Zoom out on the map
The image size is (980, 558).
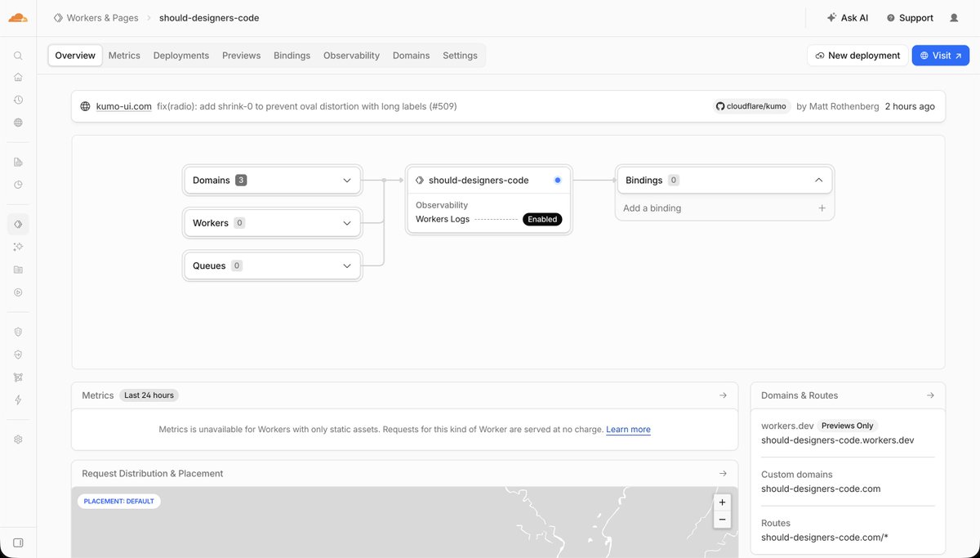[722, 520]
